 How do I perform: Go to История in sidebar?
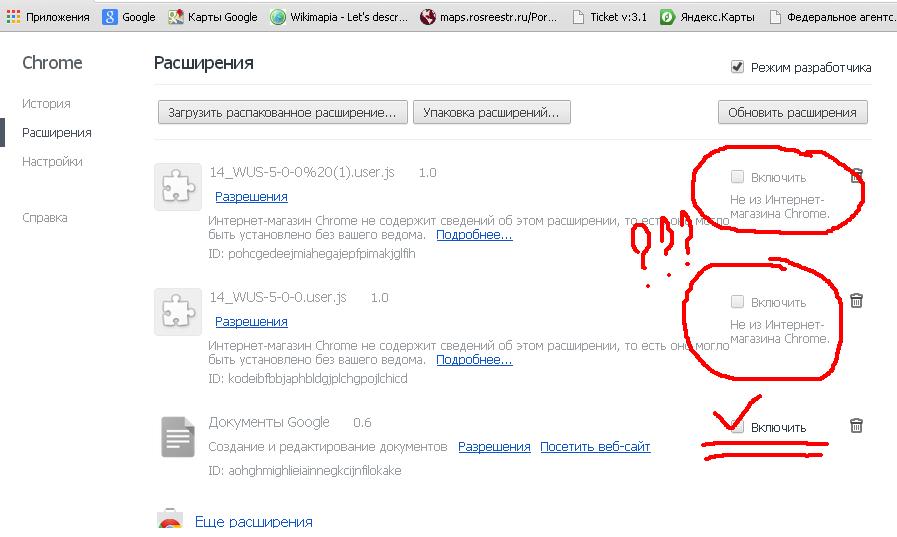[46, 104]
